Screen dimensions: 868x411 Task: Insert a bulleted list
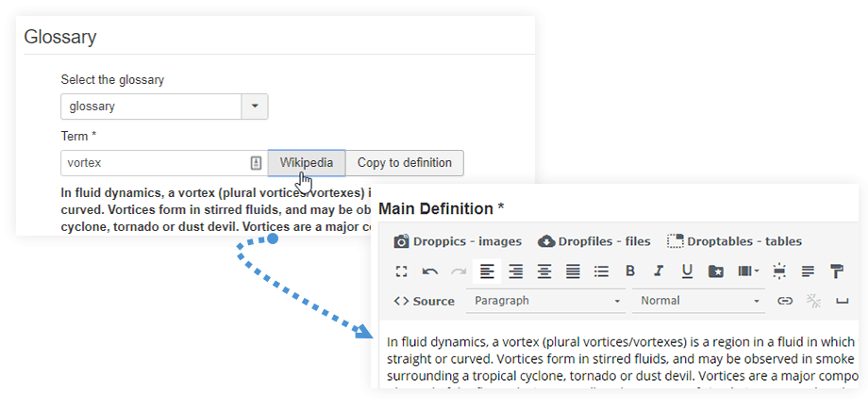coord(601,271)
